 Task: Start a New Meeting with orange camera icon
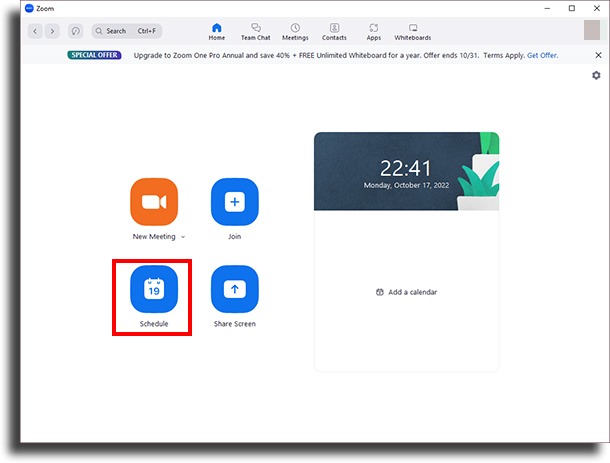point(154,202)
